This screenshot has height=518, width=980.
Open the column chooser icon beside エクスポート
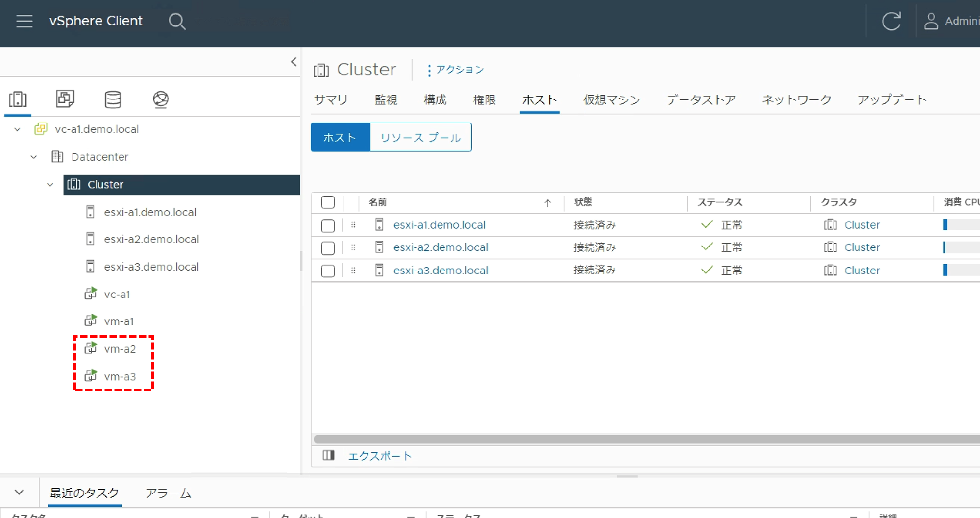(x=328, y=455)
